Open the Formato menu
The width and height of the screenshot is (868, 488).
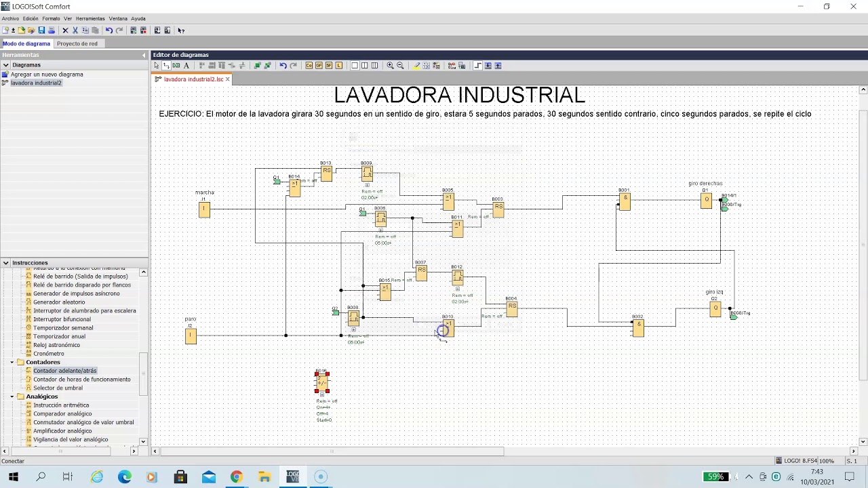pos(51,18)
